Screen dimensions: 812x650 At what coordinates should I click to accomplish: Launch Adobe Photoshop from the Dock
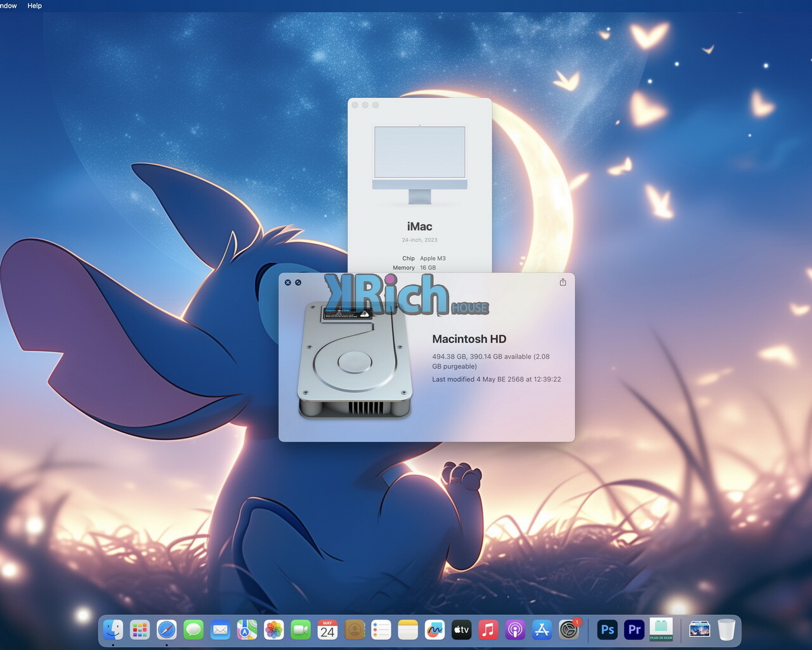[x=607, y=630]
